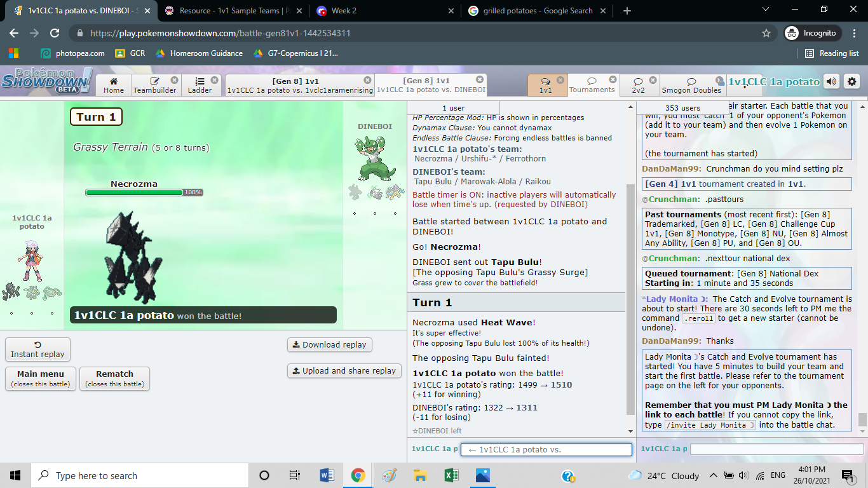
Task: Click Instant replay button
Action: click(37, 349)
